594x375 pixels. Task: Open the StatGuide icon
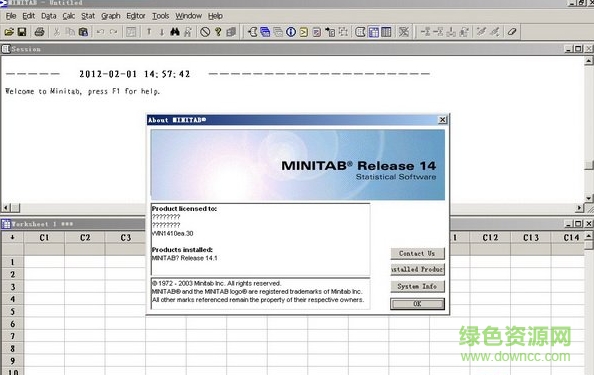click(231, 32)
